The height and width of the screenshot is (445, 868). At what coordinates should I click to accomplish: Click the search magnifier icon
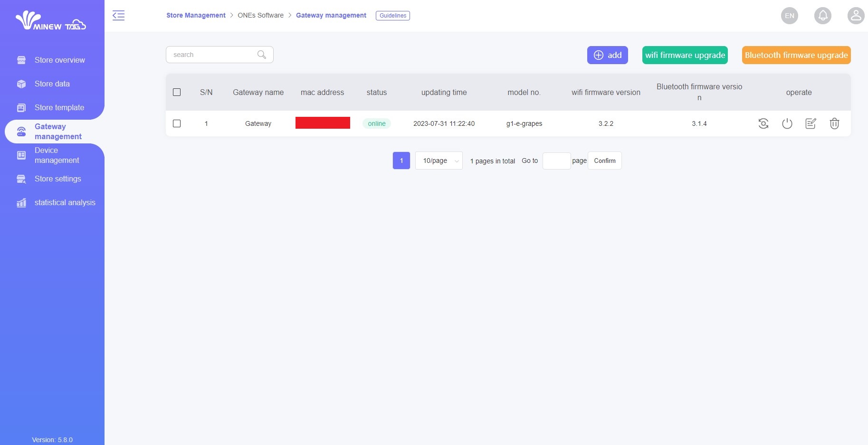(x=261, y=55)
